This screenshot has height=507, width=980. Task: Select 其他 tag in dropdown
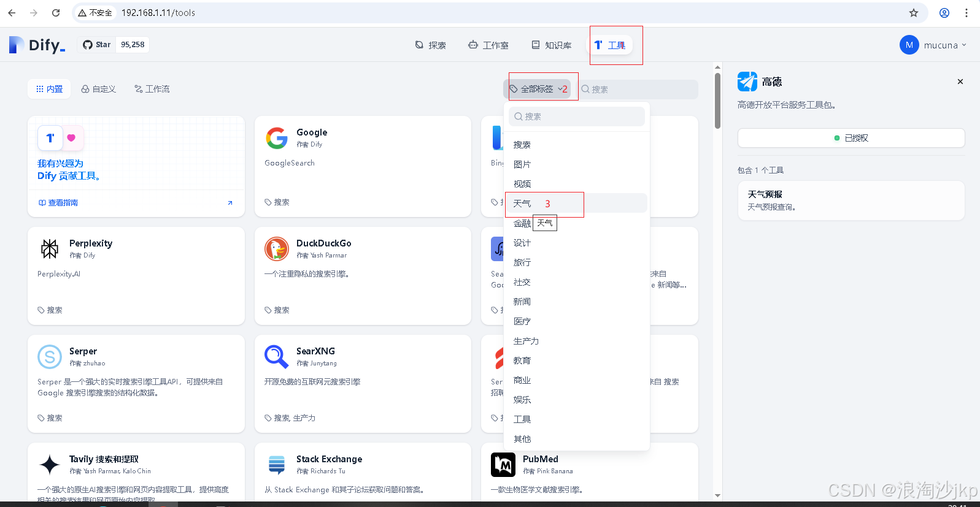click(577, 439)
